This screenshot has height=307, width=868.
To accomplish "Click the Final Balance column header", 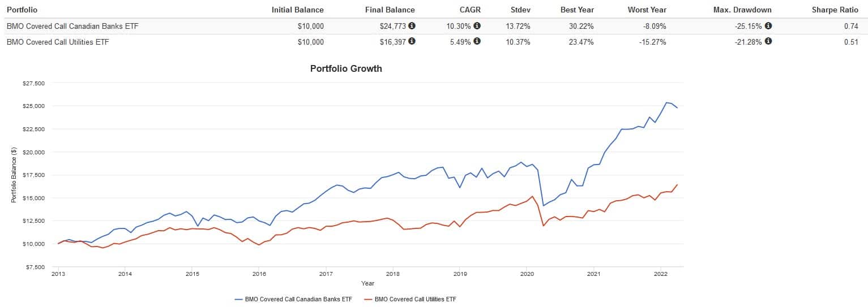I will (x=390, y=10).
